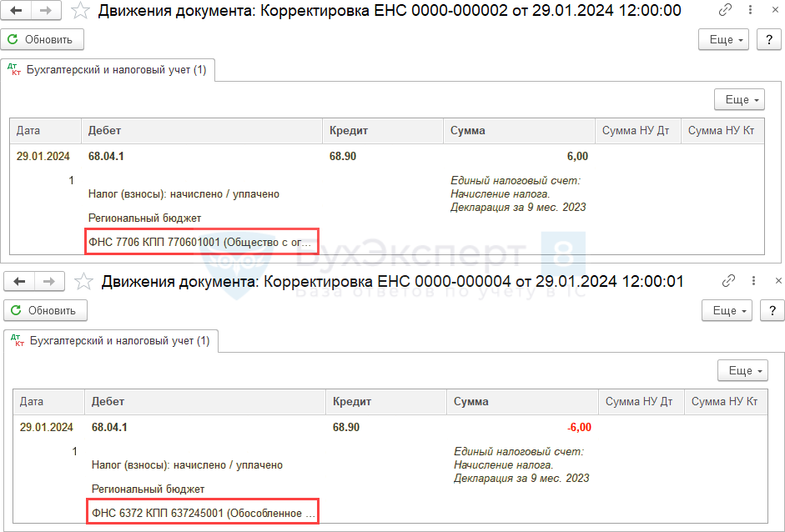The width and height of the screenshot is (785, 532).
Task: Click back arrow in Корректировка ЕНС 0000-000004 window
Action: tap(21, 282)
